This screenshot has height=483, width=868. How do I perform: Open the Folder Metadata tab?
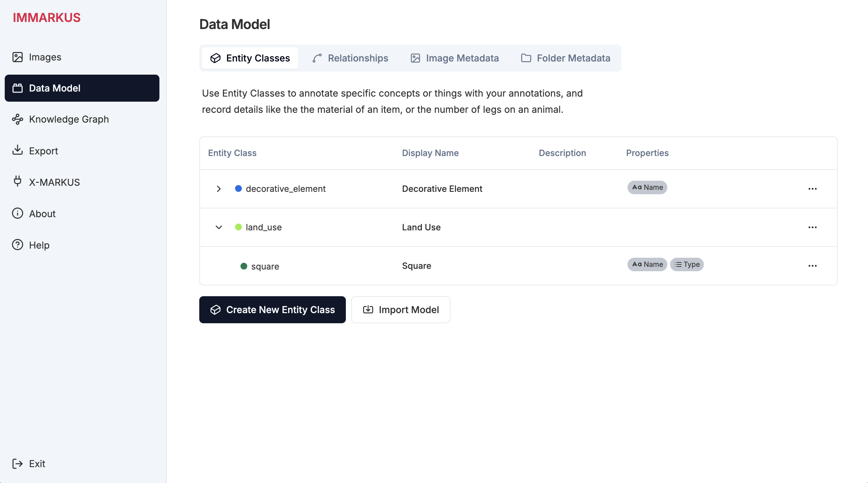[566, 58]
